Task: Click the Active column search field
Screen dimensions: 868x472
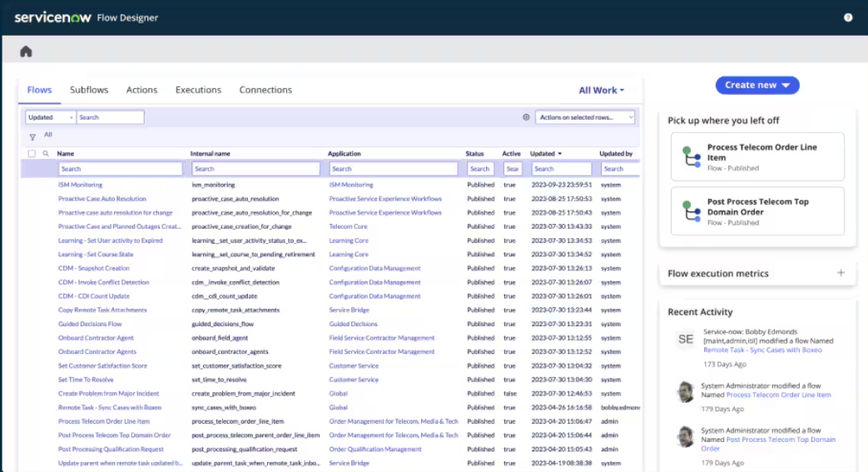Action: click(x=513, y=169)
